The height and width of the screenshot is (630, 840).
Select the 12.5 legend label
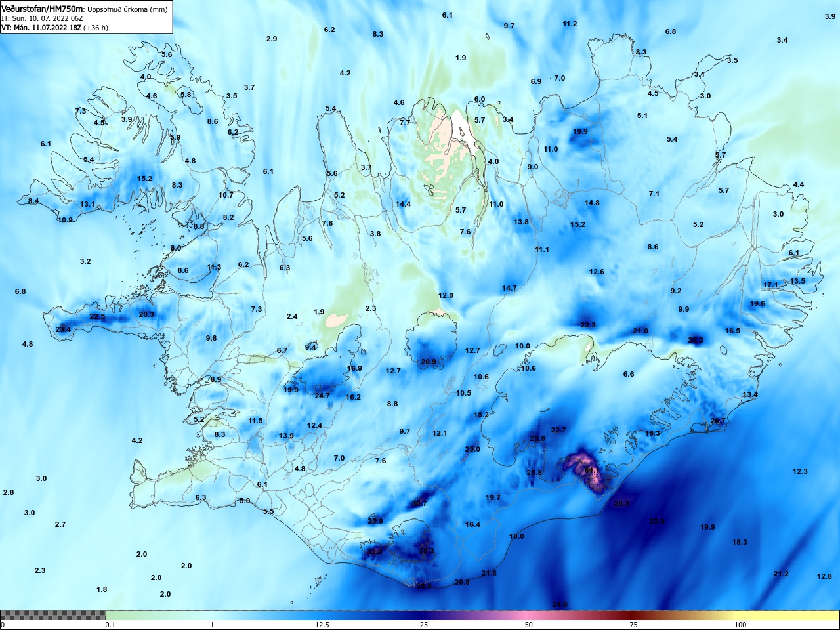[x=322, y=625]
